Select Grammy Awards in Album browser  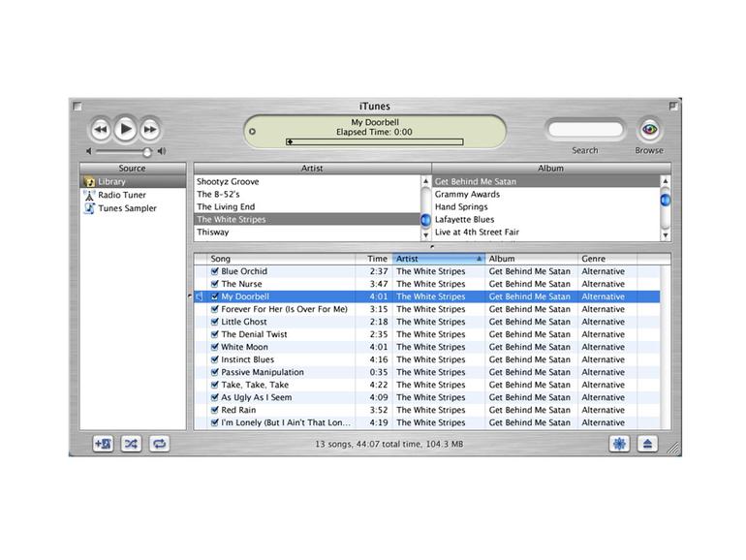pos(546,194)
